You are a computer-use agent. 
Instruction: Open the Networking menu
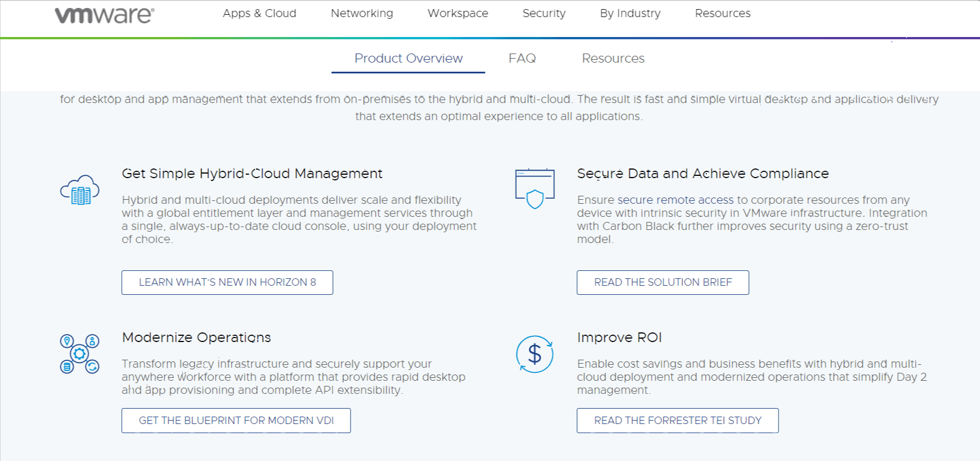pyautogui.click(x=362, y=13)
